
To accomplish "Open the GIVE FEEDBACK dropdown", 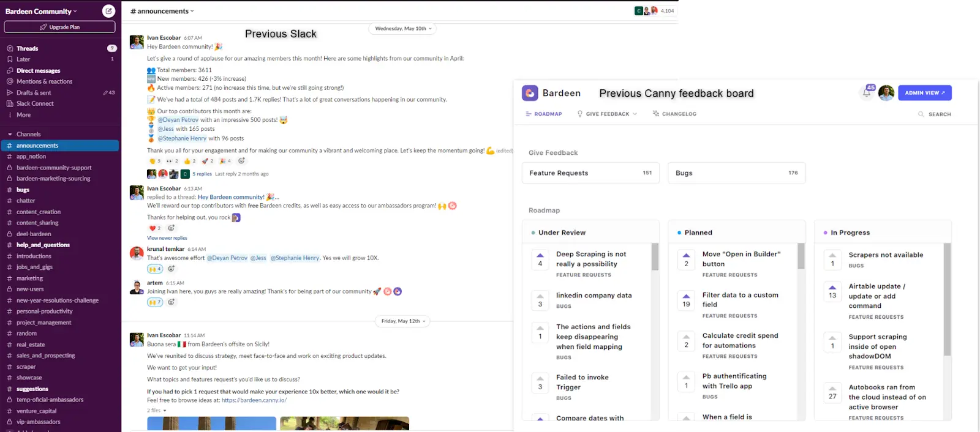I will point(607,114).
